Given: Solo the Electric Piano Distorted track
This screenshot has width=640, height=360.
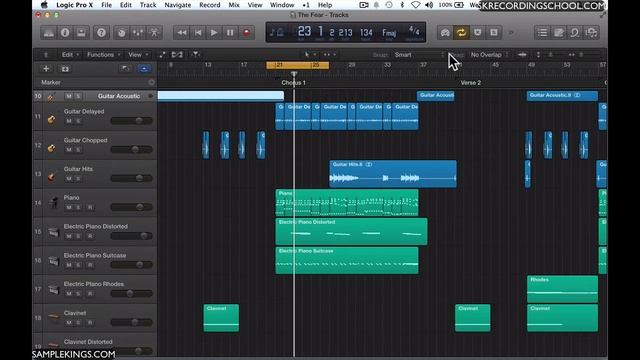Looking at the screenshot, I should 78,236.
